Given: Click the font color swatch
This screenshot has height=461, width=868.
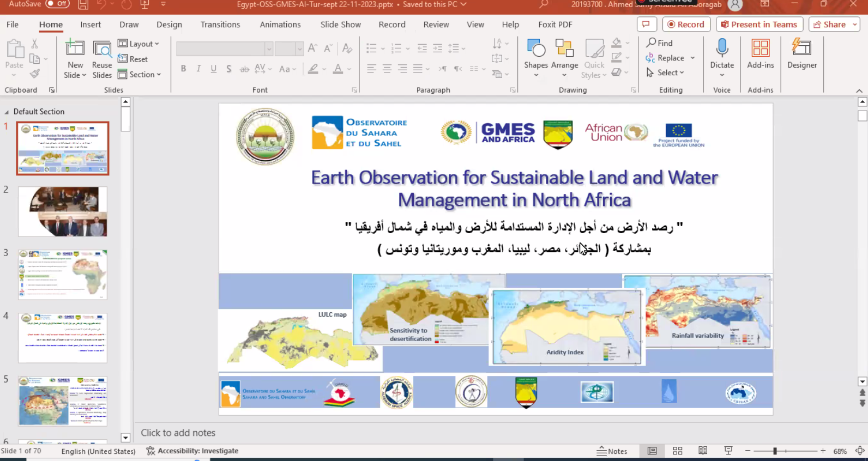Looking at the screenshot, I should [x=338, y=69].
